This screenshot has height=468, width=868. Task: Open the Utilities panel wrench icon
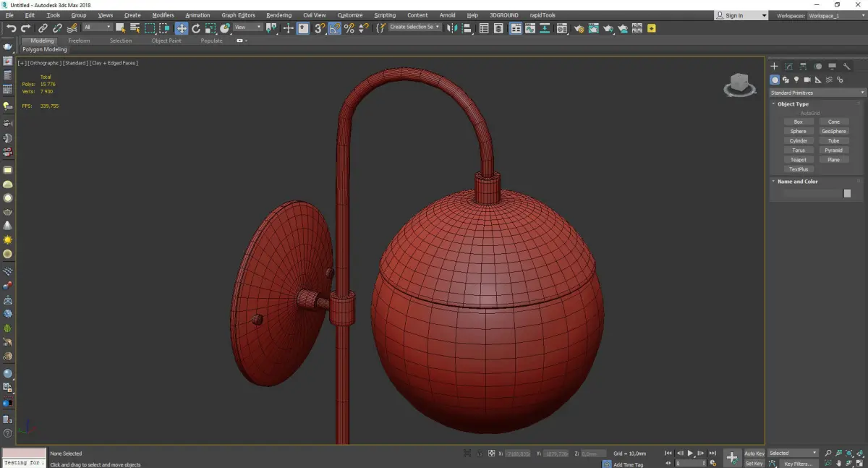(x=846, y=67)
